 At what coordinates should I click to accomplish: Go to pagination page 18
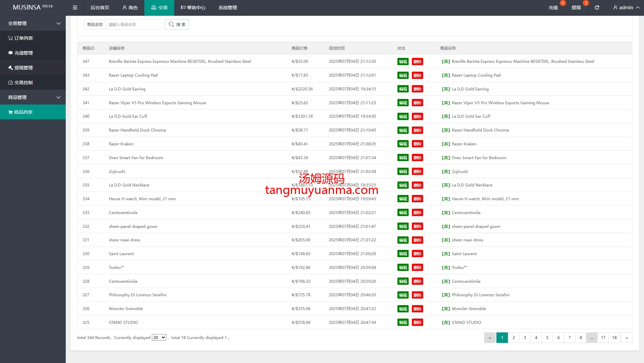click(x=614, y=338)
